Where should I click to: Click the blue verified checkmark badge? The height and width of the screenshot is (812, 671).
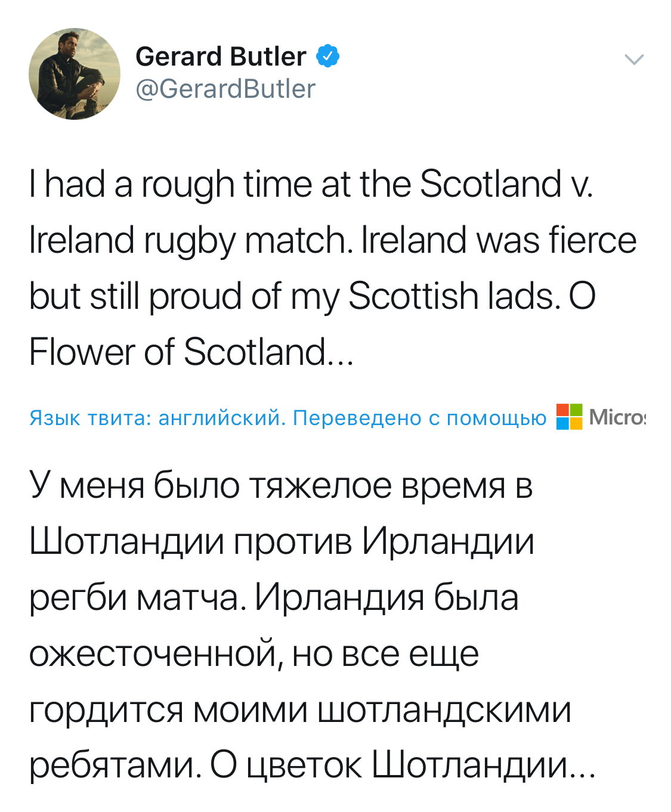click(x=327, y=56)
